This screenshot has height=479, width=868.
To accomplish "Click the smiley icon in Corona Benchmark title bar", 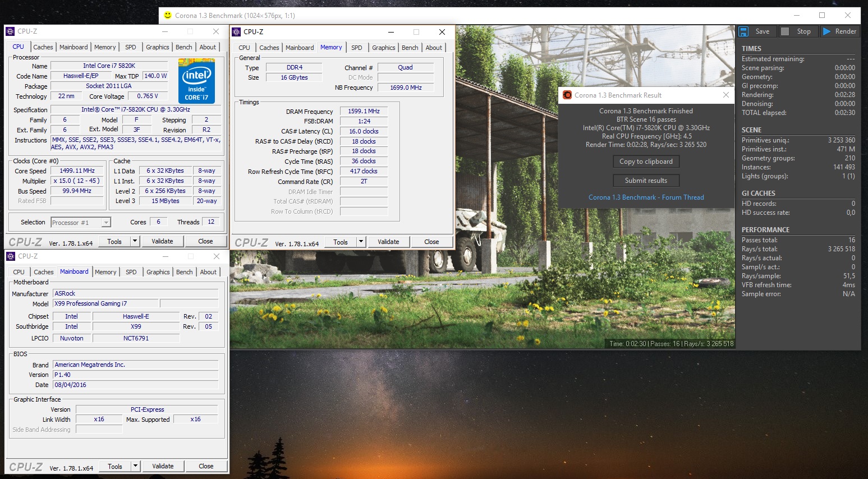I will pyautogui.click(x=167, y=15).
